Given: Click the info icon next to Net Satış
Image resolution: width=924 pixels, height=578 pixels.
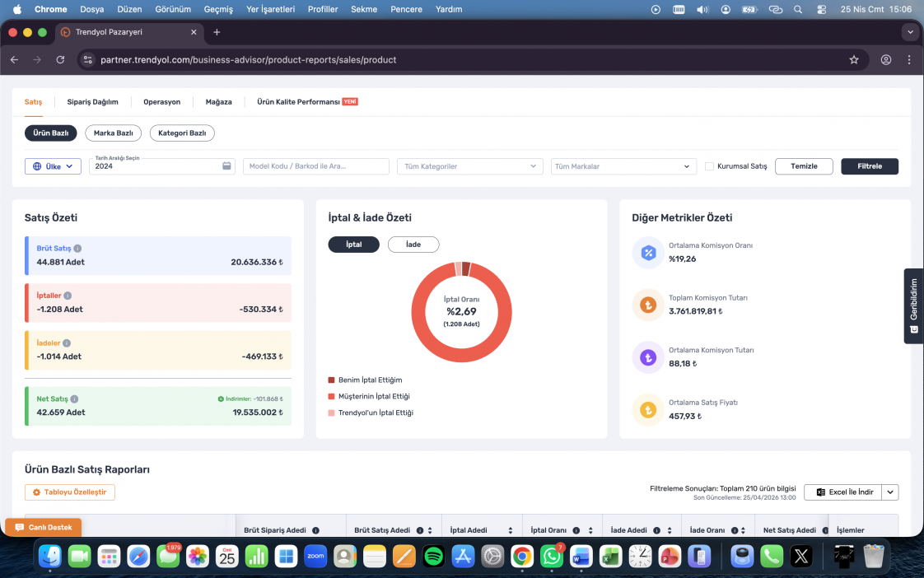Looking at the screenshot, I should point(74,399).
